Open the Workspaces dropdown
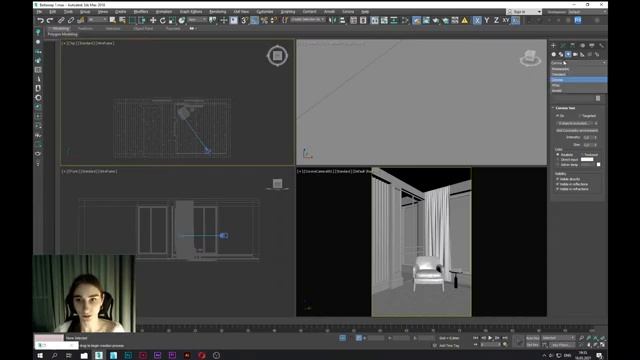This screenshot has width=640, height=360. (x=586, y=12)
